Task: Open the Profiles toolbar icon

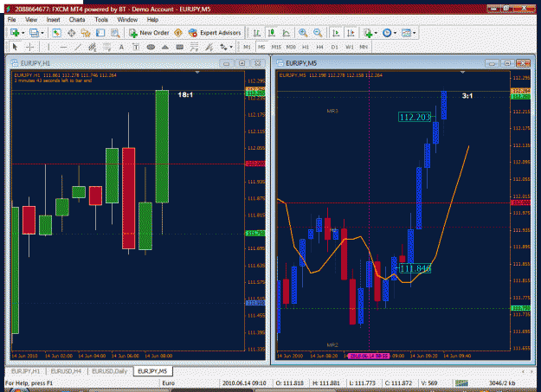Action: [34, 33]
